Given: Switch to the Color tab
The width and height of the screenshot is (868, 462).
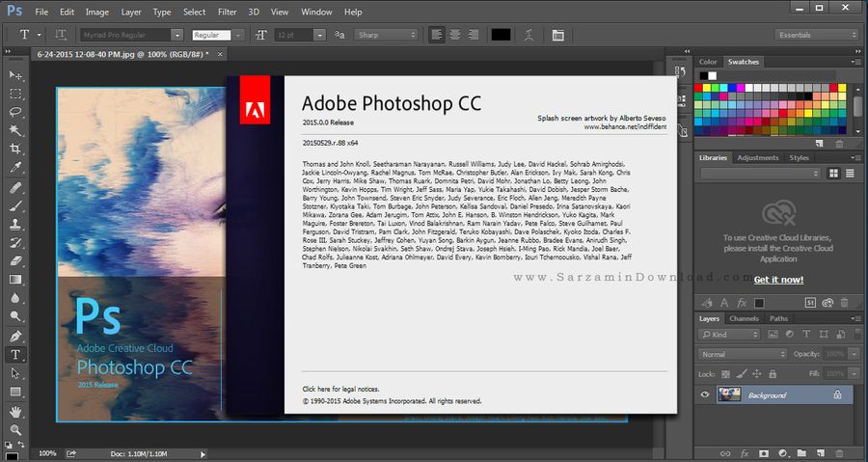Looking at the screenshot, I should (x=708, y=62).
